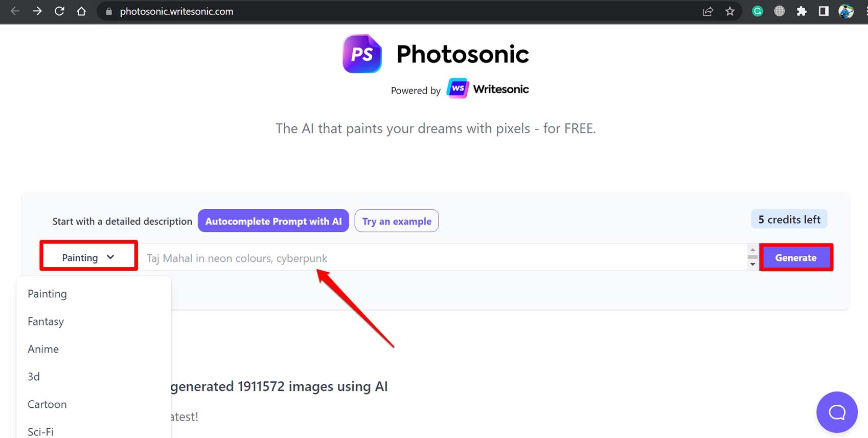Open the Extensions puzzle piece menu

[802, 11]
